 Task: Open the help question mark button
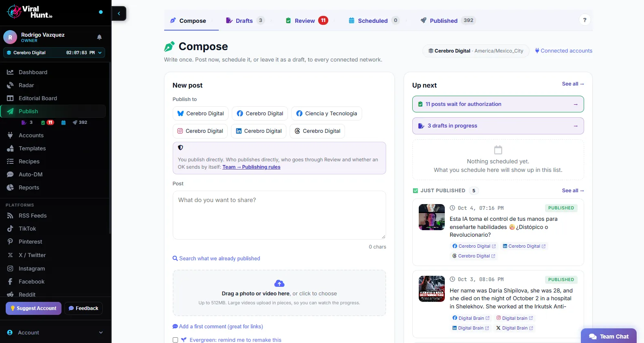click(x=585, y=20)
